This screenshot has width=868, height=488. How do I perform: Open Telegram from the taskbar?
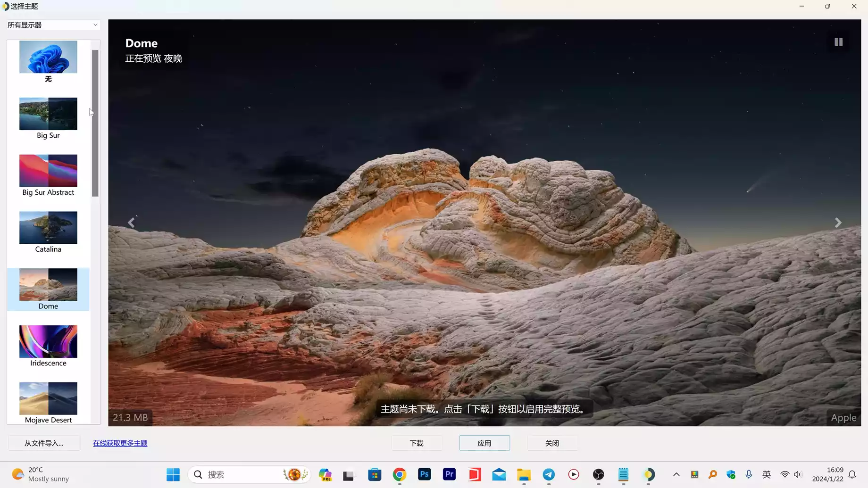(x=549, y=474)
